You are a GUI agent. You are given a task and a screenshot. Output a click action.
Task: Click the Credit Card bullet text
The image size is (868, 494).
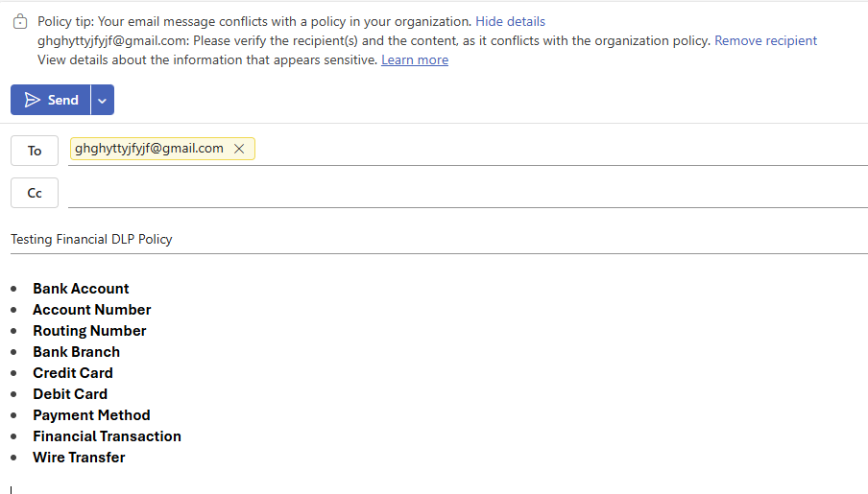point(73,373)
